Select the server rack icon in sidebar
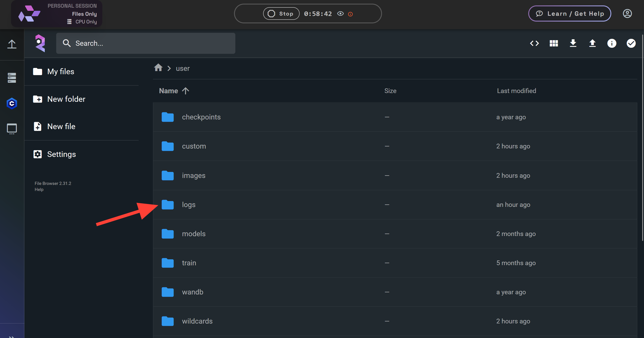The width and height of the screenshot is (644, 338). 12,77
